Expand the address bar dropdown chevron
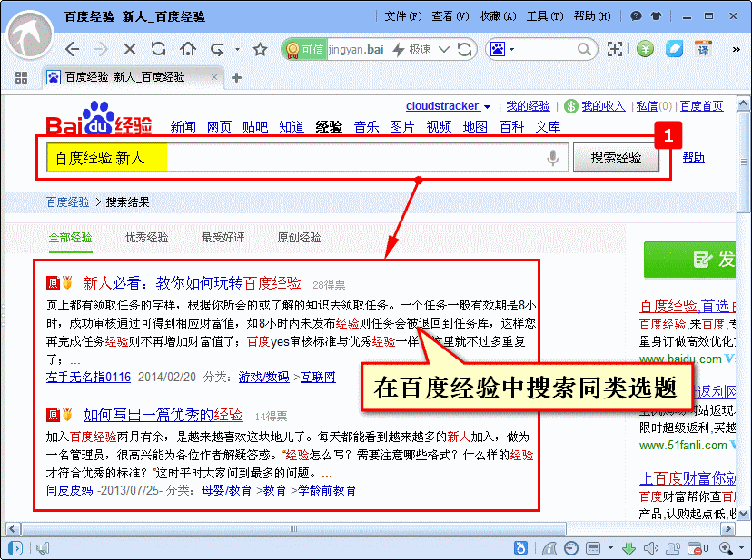The height and width of the screenshot is (560, 752). (x=444, y=49)
